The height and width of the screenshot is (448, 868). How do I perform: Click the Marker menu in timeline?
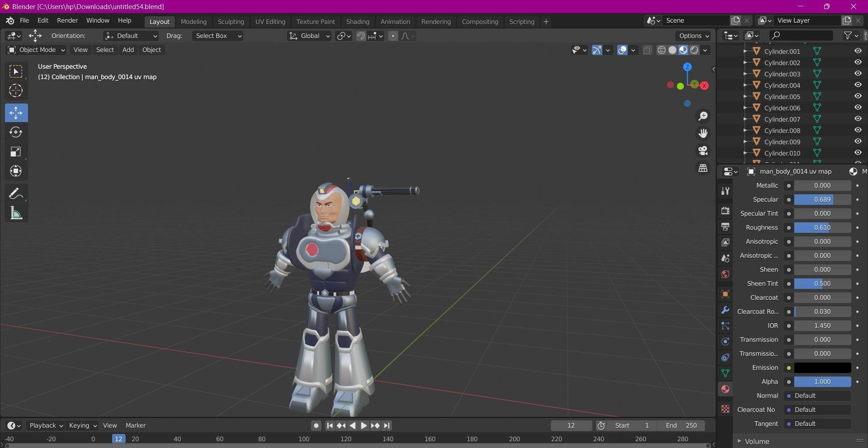[136, 425]
